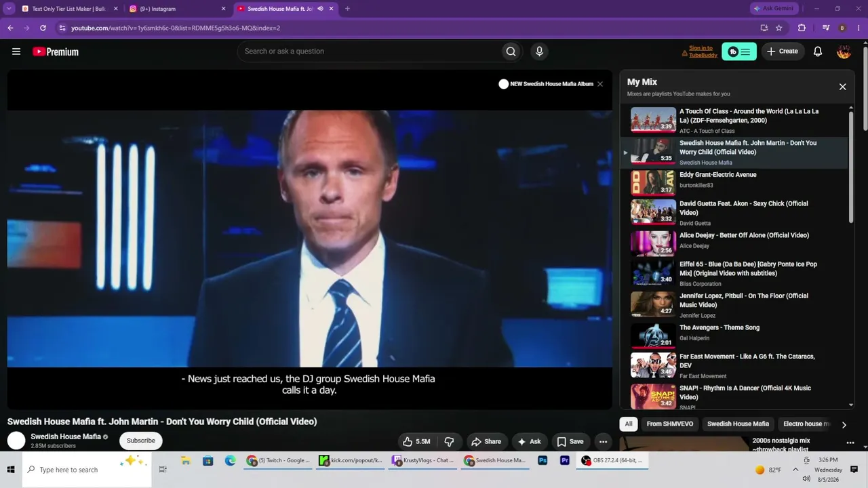Click the Create button
The width and height of the screenshot is (868, 488).
pos(783,52)
